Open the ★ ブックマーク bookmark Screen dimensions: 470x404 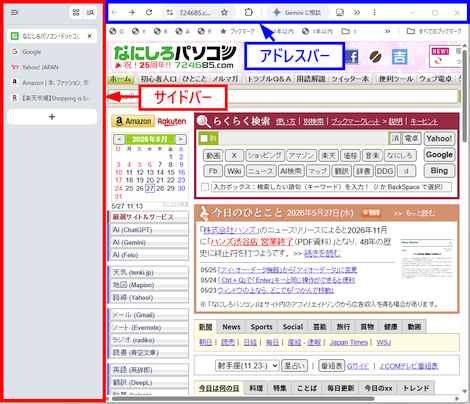click(237, 31)
